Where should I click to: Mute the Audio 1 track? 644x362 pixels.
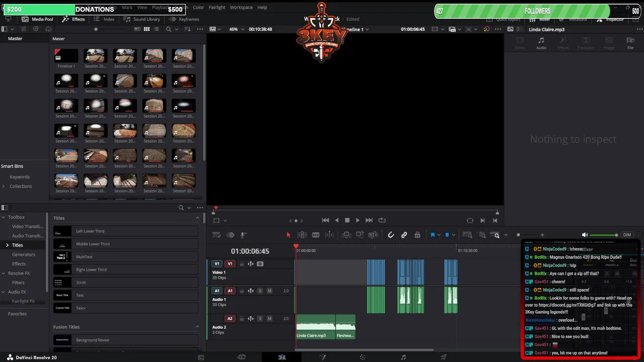pos(269,291)
